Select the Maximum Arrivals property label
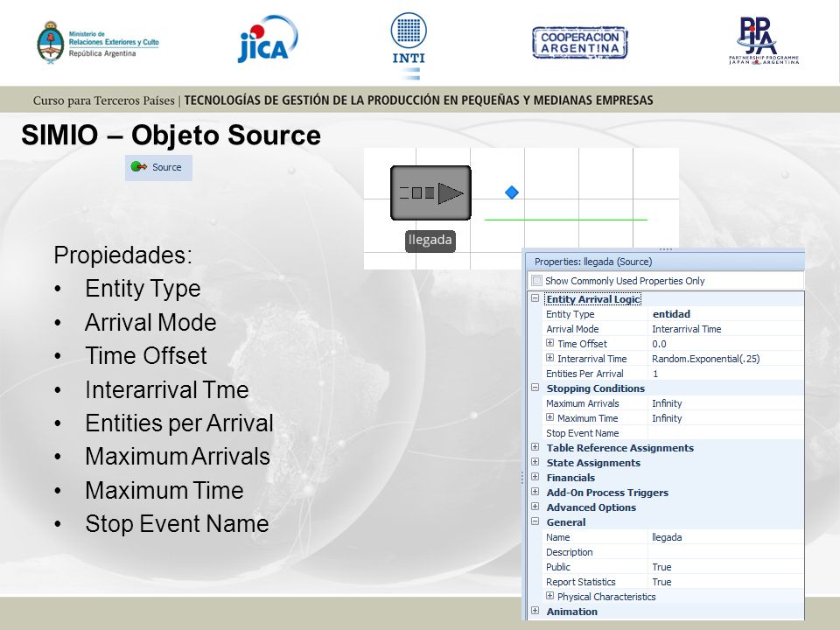The image size is (840, 630). 583,403
